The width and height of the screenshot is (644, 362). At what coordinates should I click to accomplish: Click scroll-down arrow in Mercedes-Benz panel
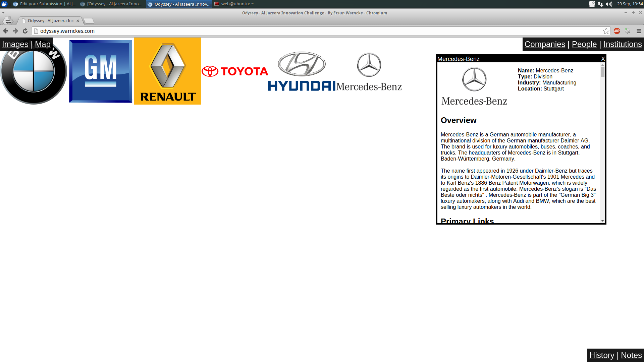(x=602, y=221)
